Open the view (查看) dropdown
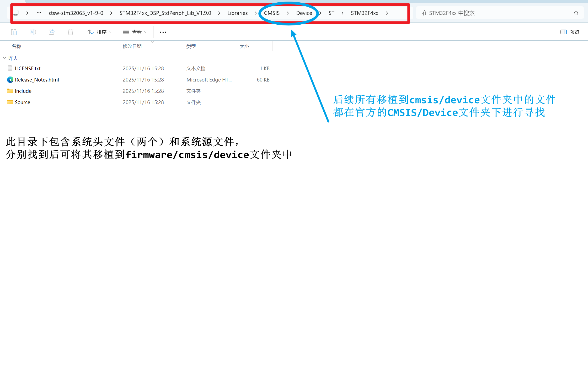The width and height of the screenshot is (588, 375). click(135, 32)
